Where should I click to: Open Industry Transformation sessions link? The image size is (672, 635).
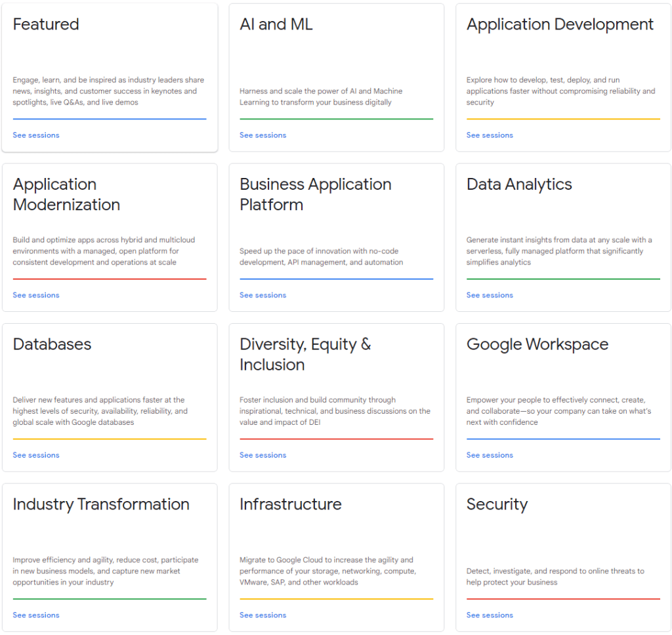click(x=36, y=615)
